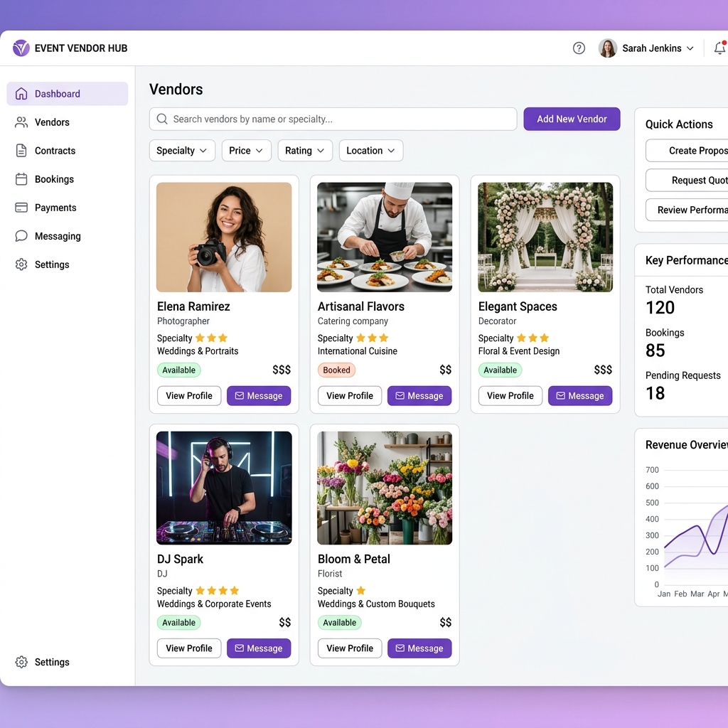Open Bookings using the calendar icon
The image size is (728, 728).
tap(21, 179)
